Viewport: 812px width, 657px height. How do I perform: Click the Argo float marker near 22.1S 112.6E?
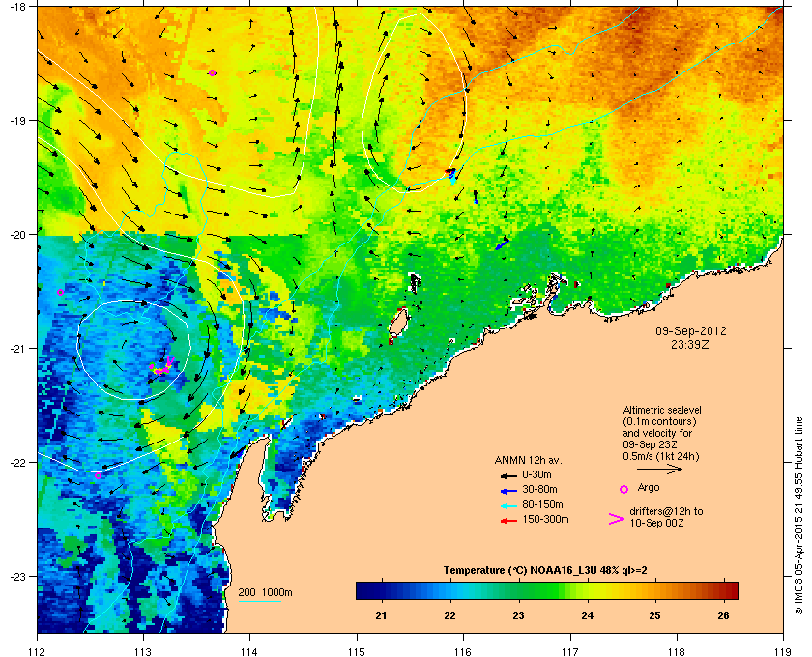pyautogui.click(x=98, y=475)
